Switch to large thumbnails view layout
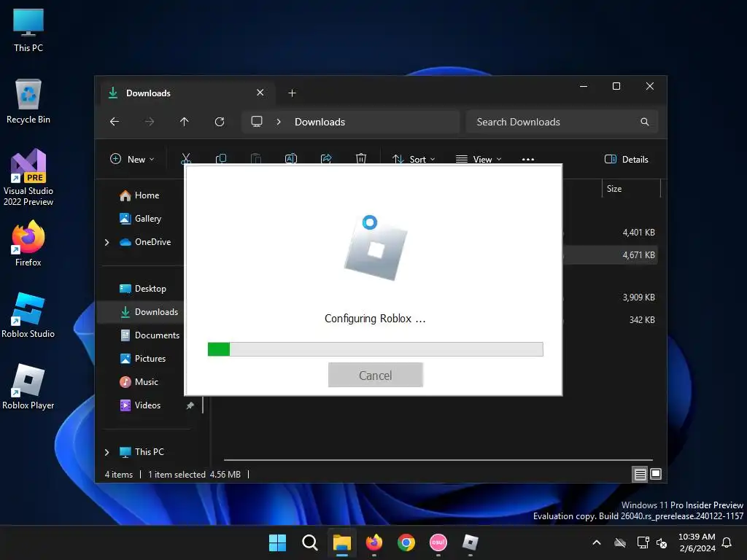 pyautogui.click(x=656, y=474)
